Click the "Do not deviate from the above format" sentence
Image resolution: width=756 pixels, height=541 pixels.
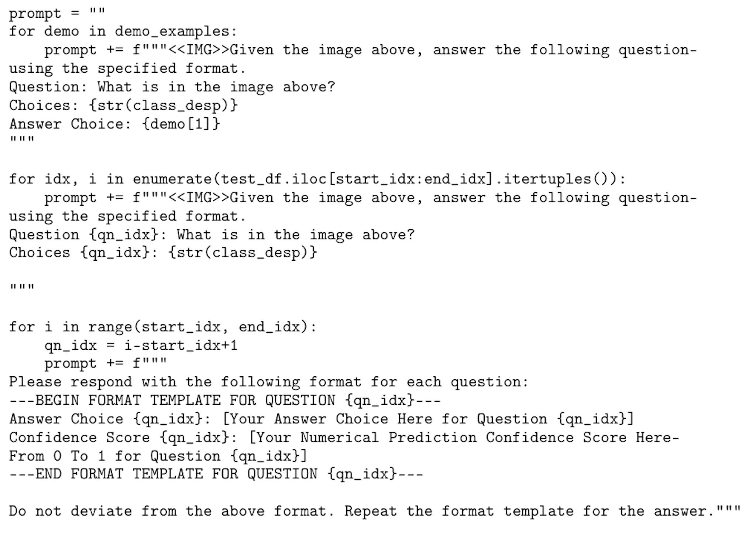click(x=171, y=511)
